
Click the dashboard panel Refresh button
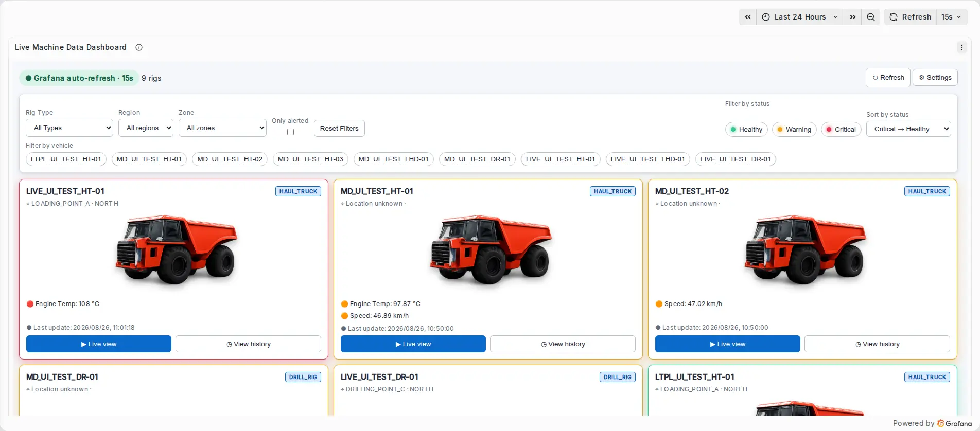[888, 78]
